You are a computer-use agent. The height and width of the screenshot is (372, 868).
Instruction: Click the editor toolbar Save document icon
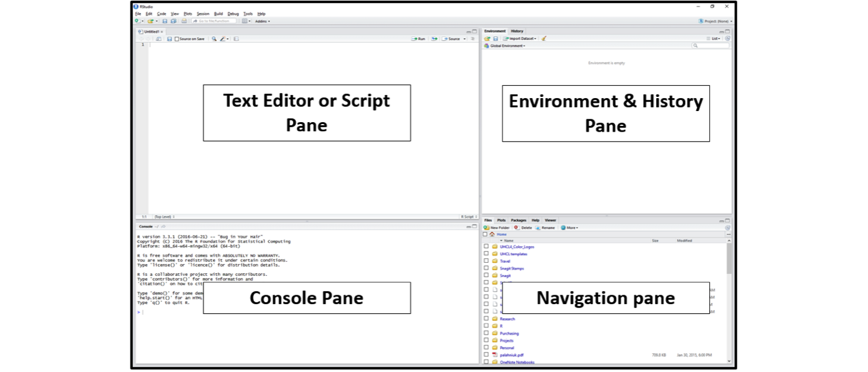click(x=169, y=39)
